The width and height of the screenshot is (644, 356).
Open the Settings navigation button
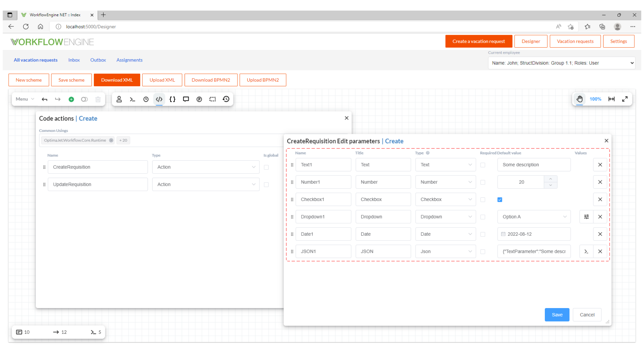click(x=618, y=41)
